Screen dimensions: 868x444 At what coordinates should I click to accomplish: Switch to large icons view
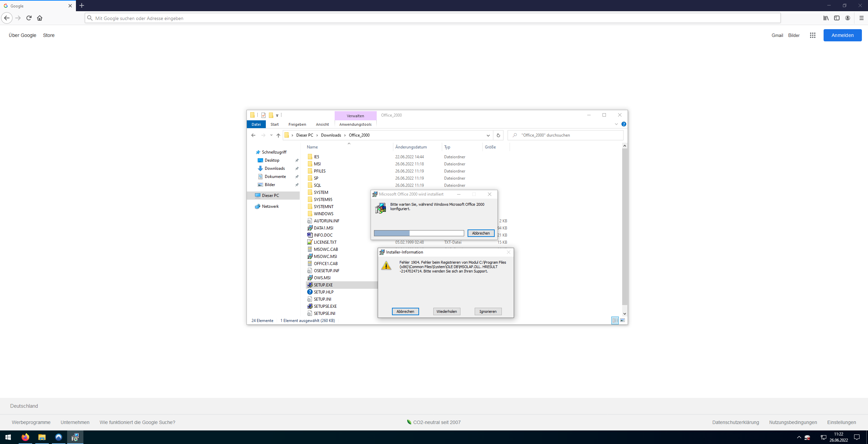[623, 320]
